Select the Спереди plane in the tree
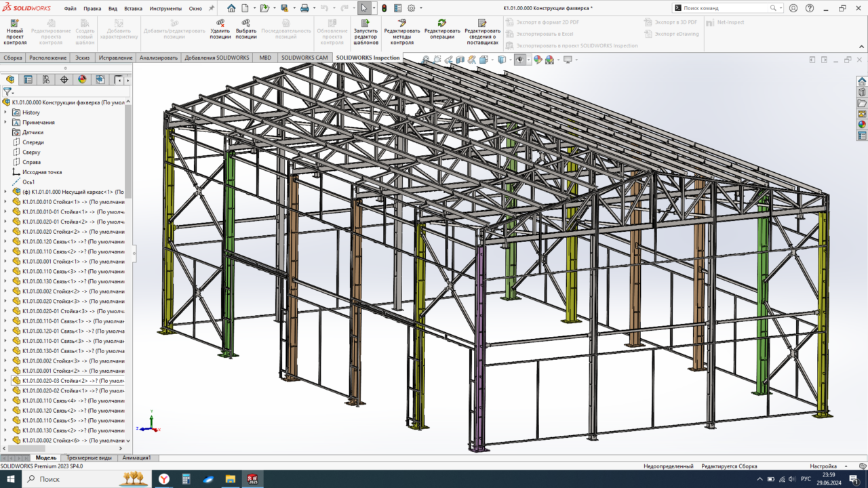868x488 pixels. [x=33, y=142]
